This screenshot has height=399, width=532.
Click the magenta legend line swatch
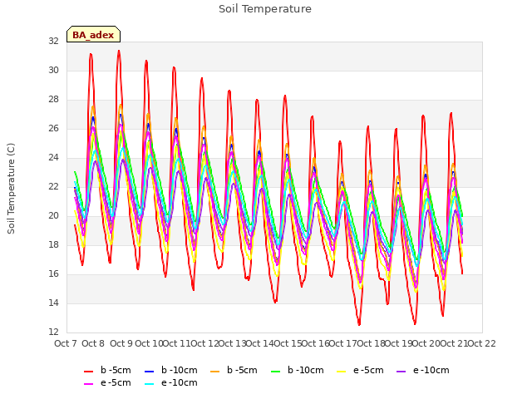(x=89, y=384)
